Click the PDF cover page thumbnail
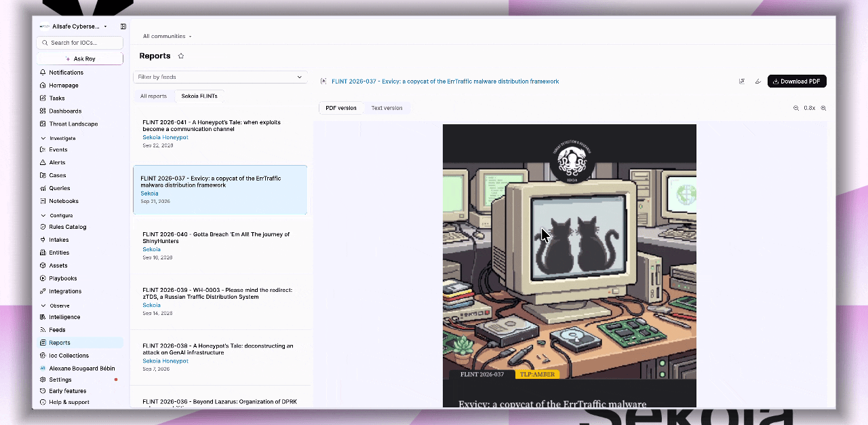 [x=570, y=265]
